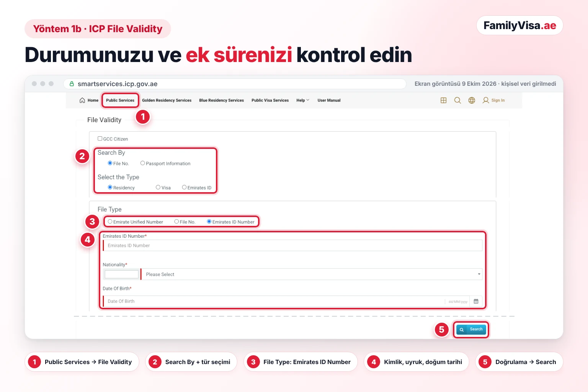Select Emirates ID radio under Select the Type

pos(184,187)
